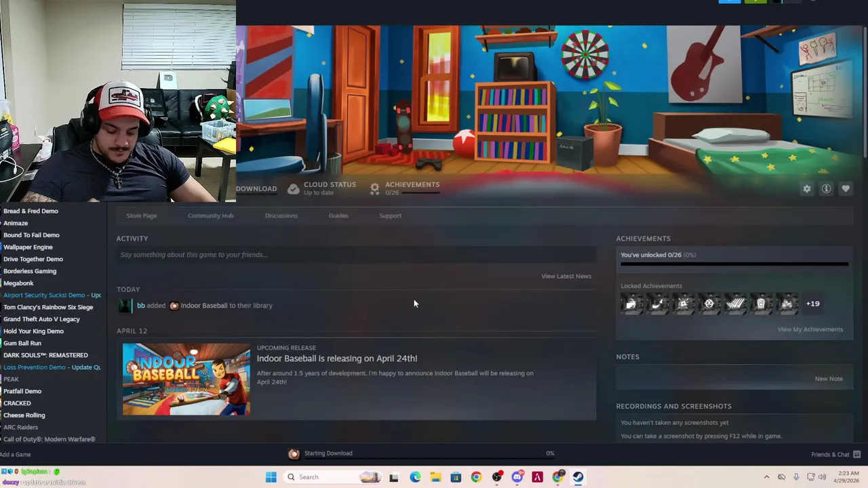Screen dimensions: 868x488
Task: Open the Store Page tab
Action: pos(141,216)
